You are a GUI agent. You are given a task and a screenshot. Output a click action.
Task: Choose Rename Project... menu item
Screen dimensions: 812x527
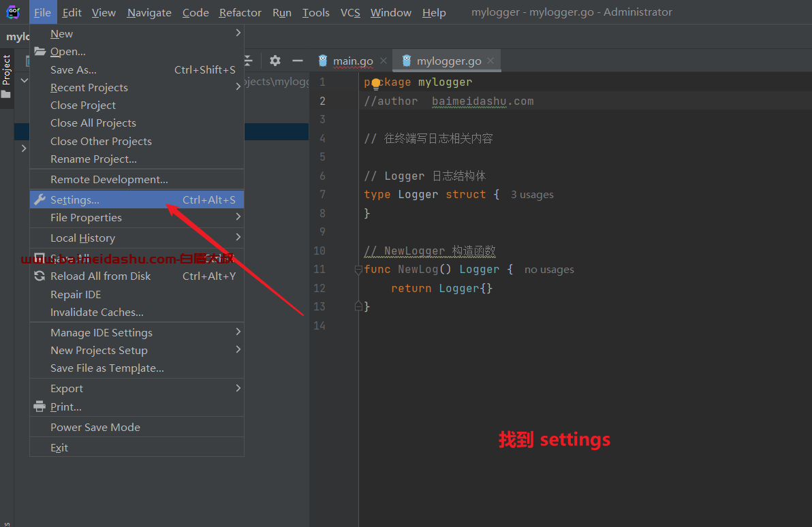pyautogui.click(x=137, y=159)
